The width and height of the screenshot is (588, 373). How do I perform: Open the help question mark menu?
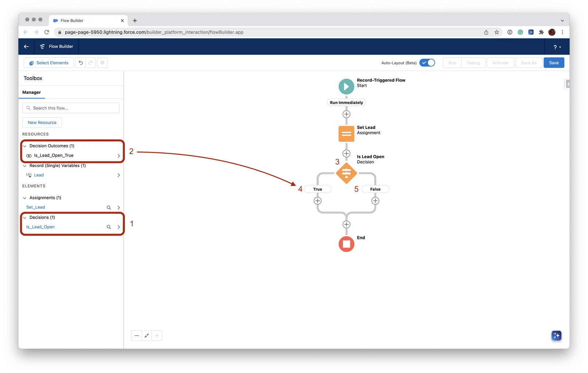557,47
